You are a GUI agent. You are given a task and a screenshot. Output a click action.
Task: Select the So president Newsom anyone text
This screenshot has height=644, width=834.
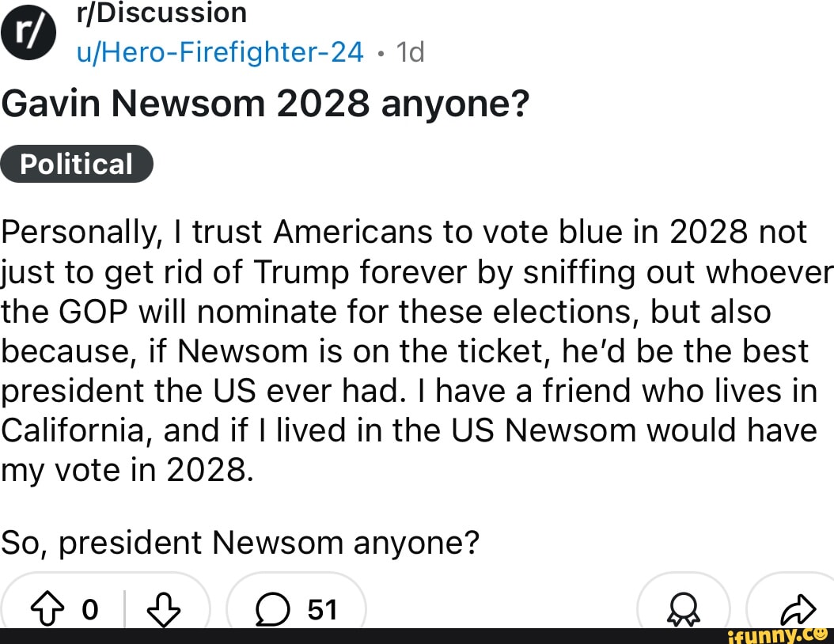(240, 542)
